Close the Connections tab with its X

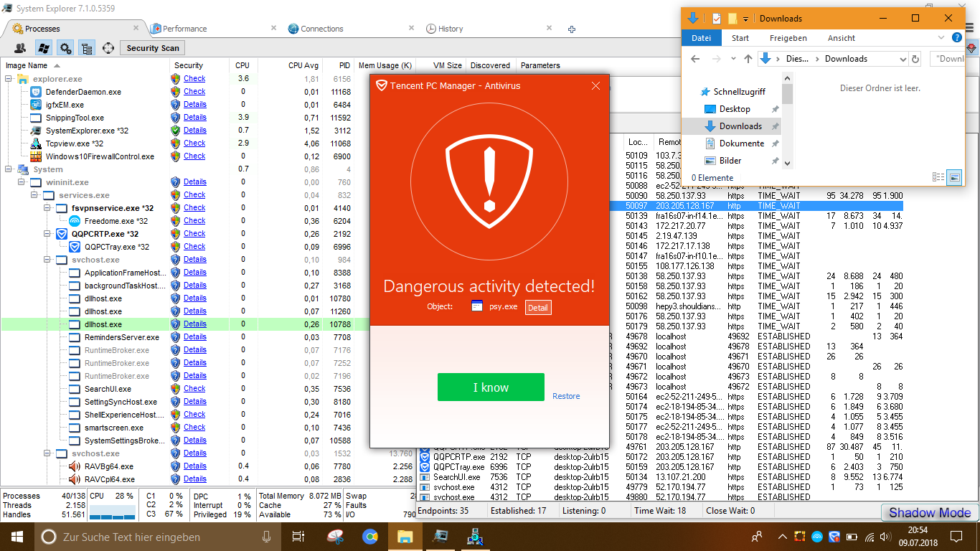pos(412,28)
